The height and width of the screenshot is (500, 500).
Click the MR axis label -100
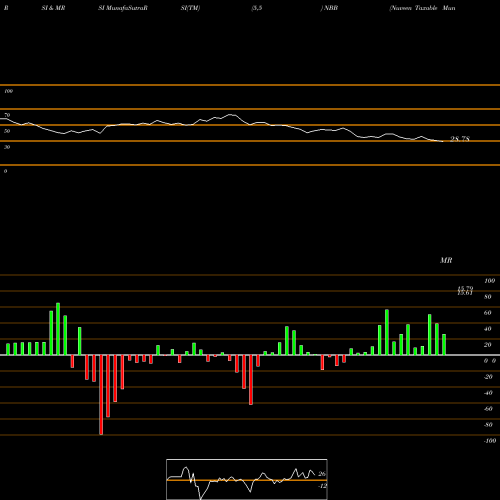click(490, 441)
